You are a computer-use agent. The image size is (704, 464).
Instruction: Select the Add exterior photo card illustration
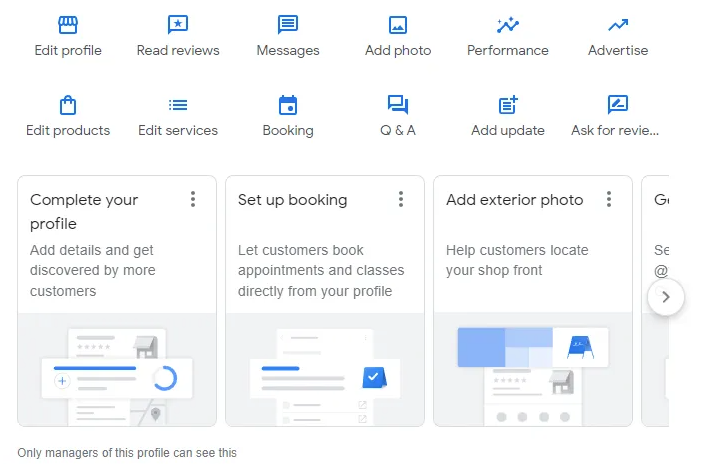(532, 370)
